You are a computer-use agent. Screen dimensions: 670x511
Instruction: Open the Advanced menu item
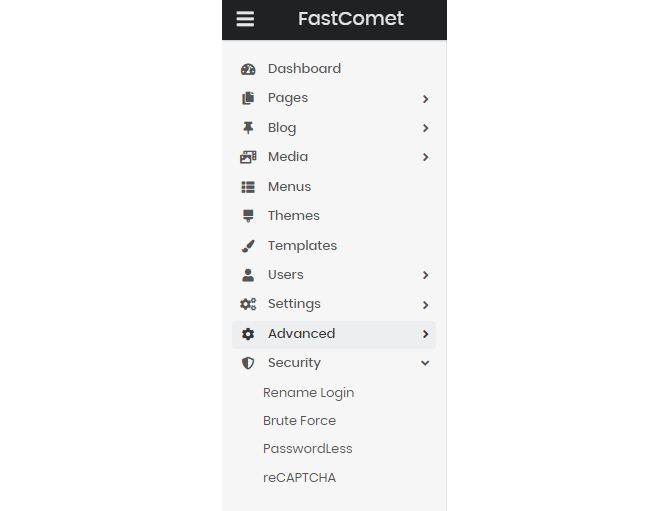tap(302, 334)
